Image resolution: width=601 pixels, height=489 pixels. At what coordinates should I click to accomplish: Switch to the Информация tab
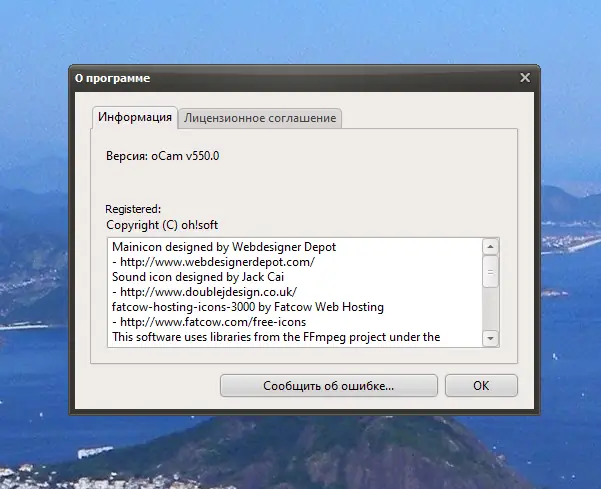click(x=135, y=117)
